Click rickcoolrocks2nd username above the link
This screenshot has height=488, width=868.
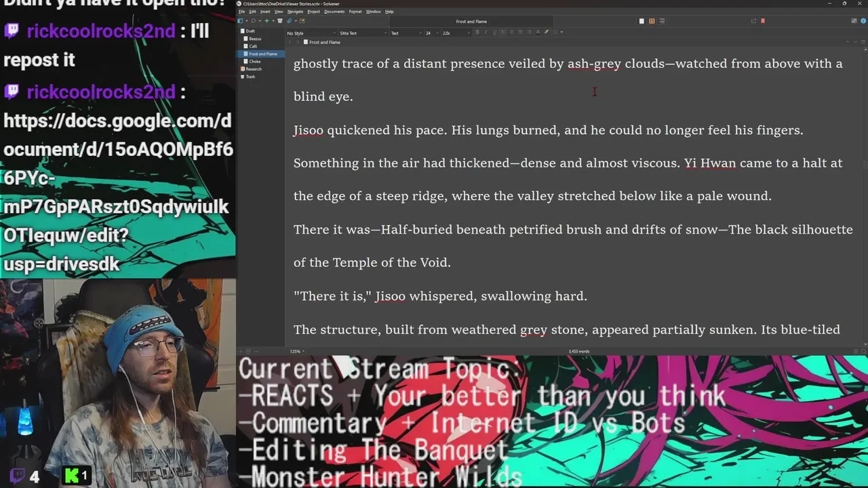(x=100, y=92)
